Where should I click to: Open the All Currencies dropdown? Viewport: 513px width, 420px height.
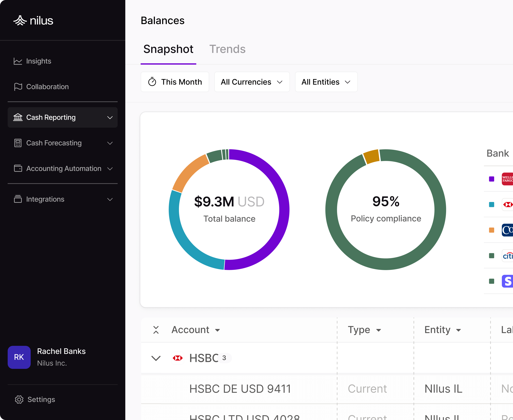252,82
